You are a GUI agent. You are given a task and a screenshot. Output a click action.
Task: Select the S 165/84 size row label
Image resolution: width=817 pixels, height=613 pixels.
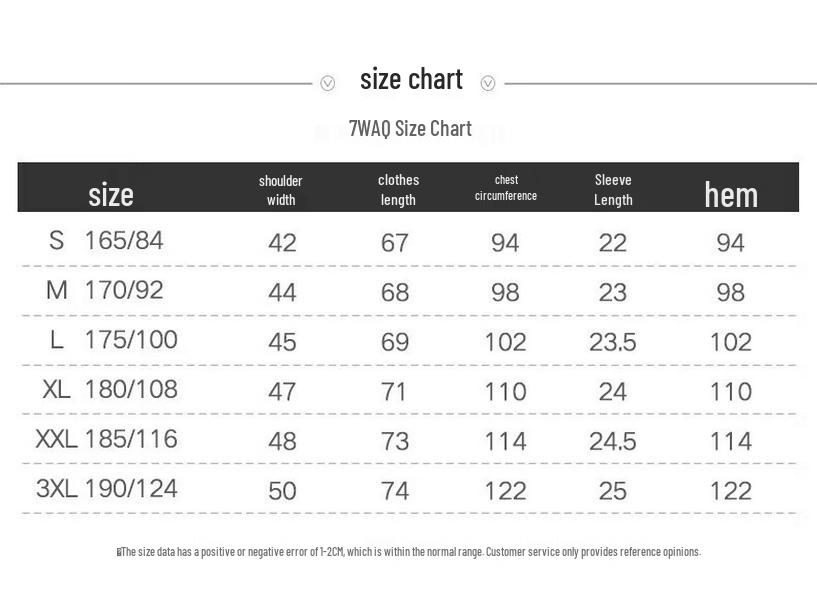(x=106, y=240)
